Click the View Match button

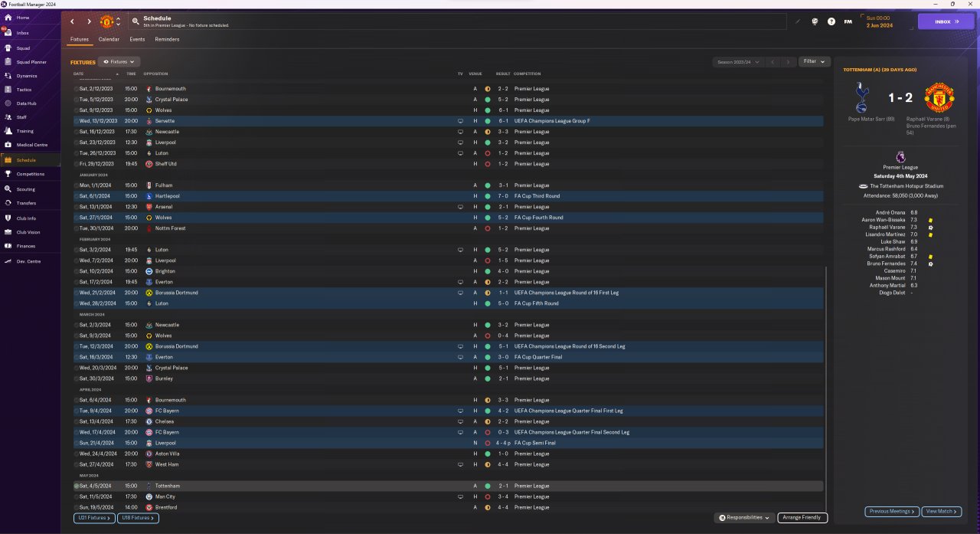pyautogui.click(x=942, y=511)
